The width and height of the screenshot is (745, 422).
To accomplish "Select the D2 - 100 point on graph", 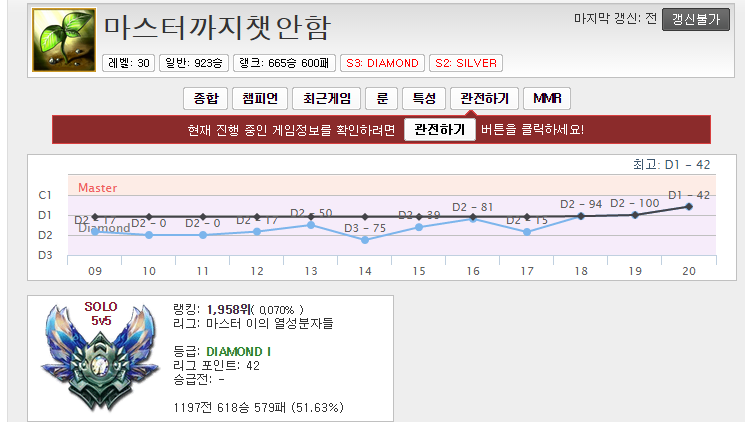I will (x=635, y=214).
